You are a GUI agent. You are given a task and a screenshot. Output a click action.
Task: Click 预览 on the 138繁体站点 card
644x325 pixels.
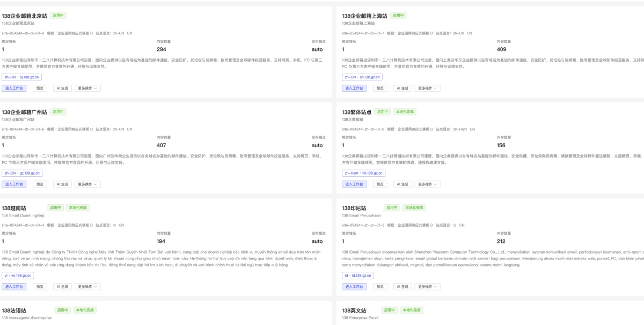tap(380, 184)
